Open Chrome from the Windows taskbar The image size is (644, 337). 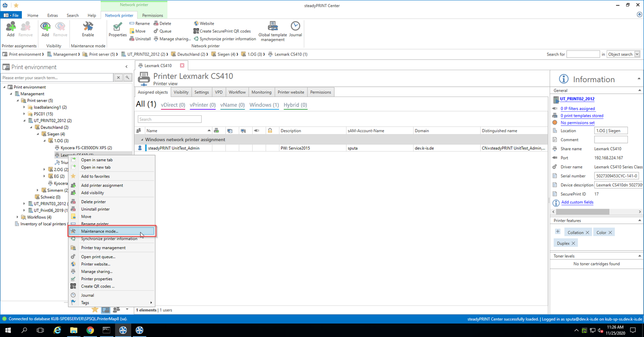(x=90, y=330)
